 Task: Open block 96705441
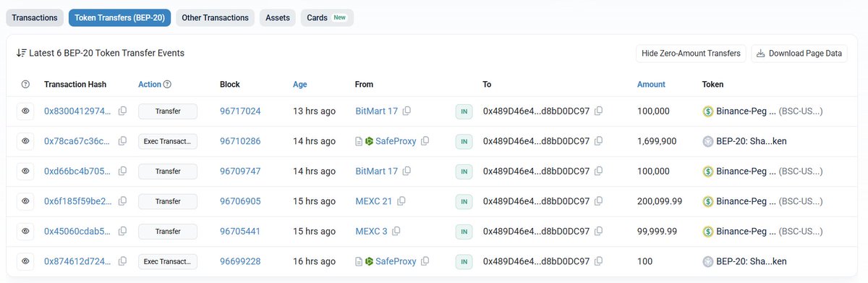240,232
